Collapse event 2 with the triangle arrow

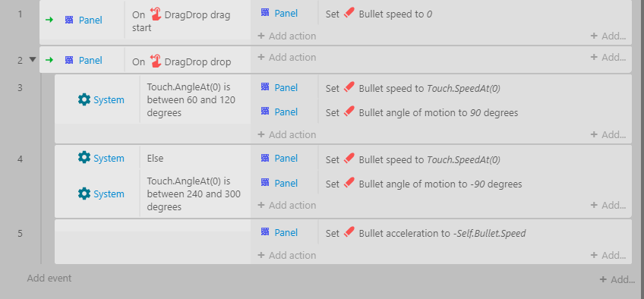pos(33,60)
